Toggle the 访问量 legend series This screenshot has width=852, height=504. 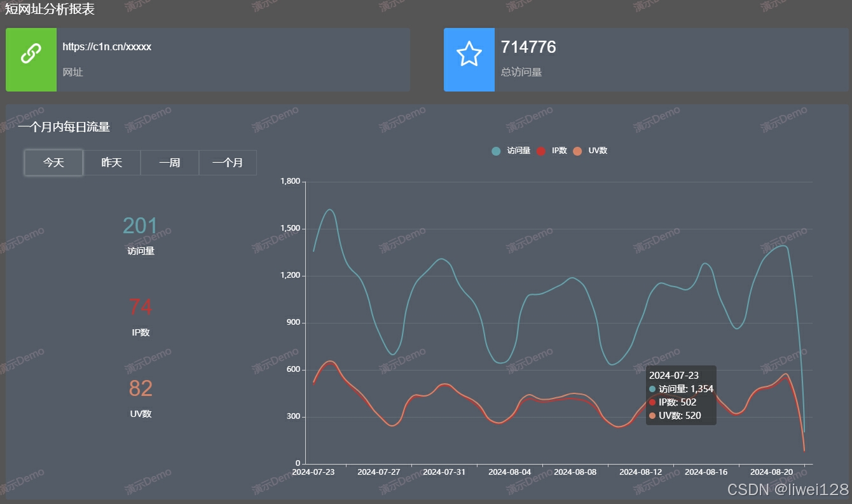coord(511,151)
